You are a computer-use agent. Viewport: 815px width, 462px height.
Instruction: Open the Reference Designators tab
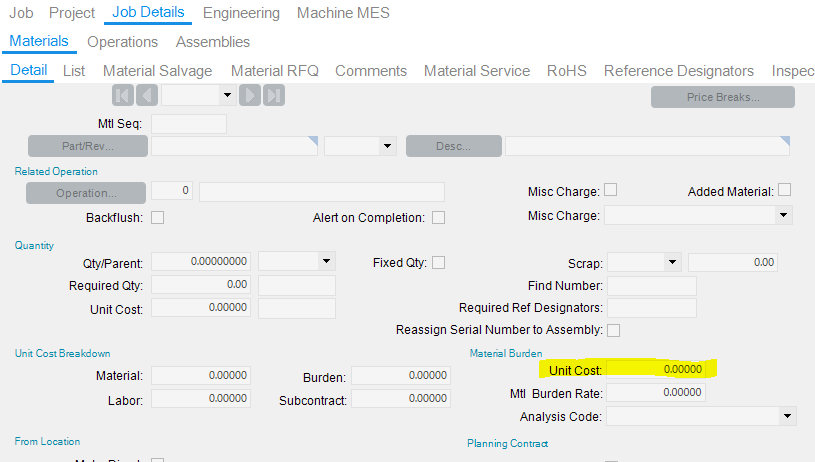(679, 71)
